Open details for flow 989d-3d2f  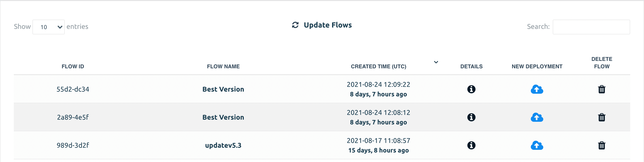pos(471,145)
